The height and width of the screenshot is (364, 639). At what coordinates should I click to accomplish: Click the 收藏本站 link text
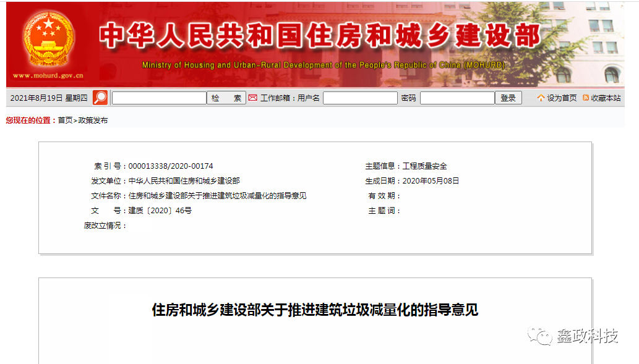click(x=606, y=98)
